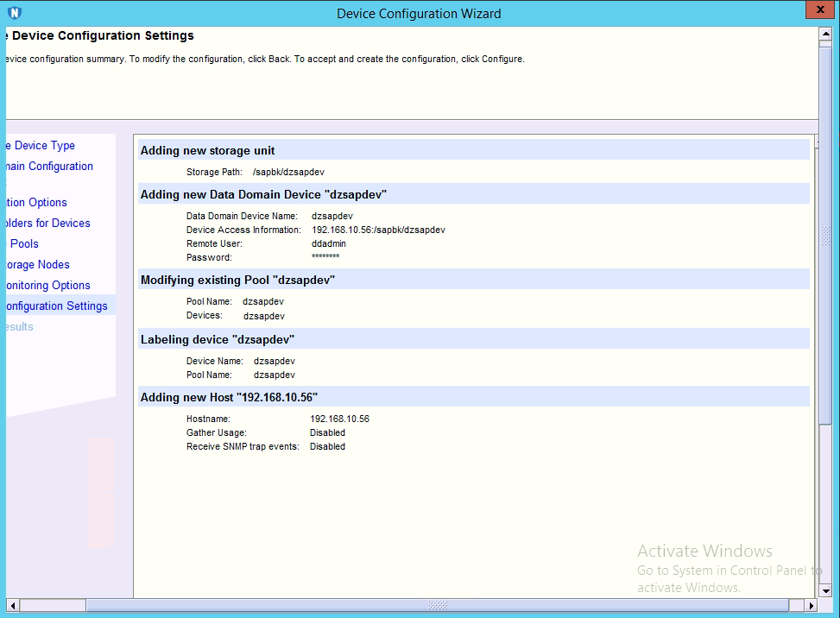Click the outer vertical scrollbar down arrow
Image resolution: width=840 pixels, height=618 pixels.
(826, 590)
